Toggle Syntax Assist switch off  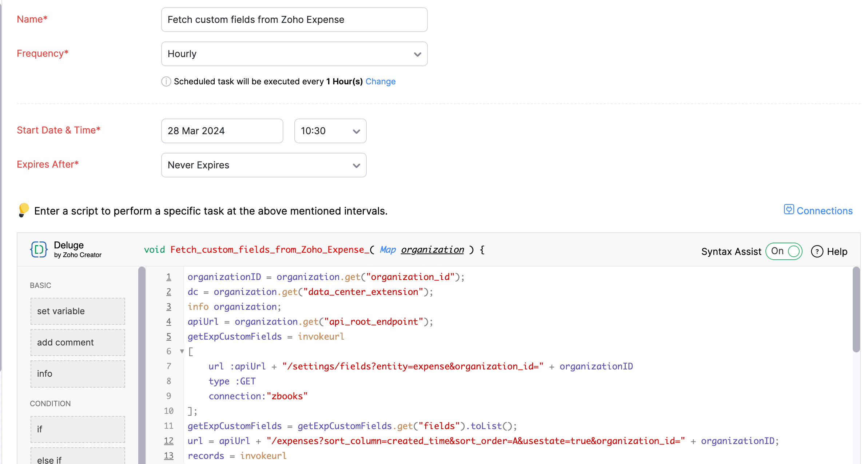[784, 251]
